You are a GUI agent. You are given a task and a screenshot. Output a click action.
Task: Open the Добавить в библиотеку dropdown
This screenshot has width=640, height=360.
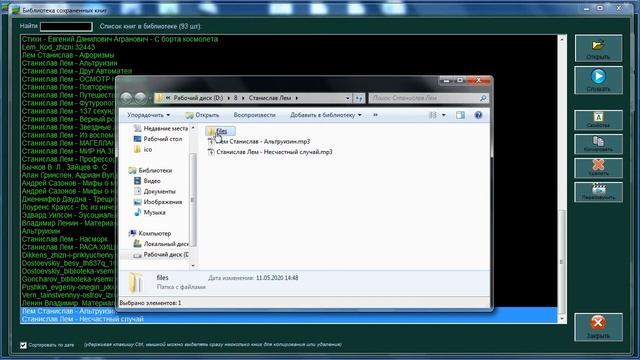326,115
